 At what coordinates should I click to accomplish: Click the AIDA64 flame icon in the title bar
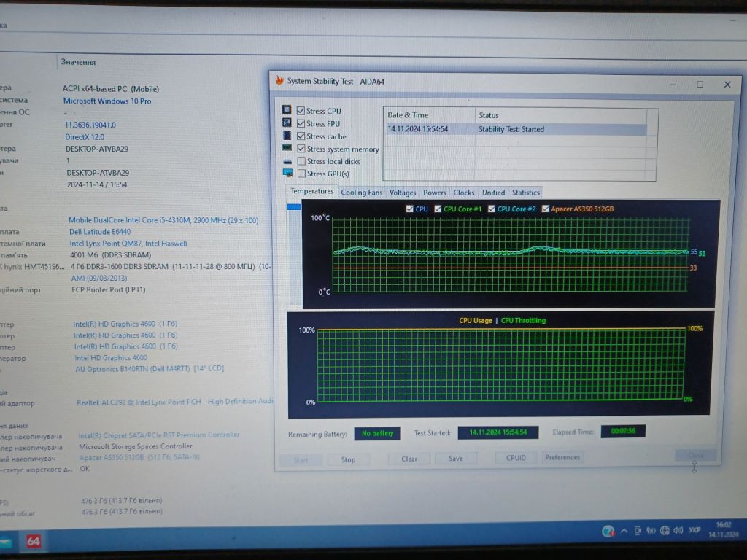279,80
